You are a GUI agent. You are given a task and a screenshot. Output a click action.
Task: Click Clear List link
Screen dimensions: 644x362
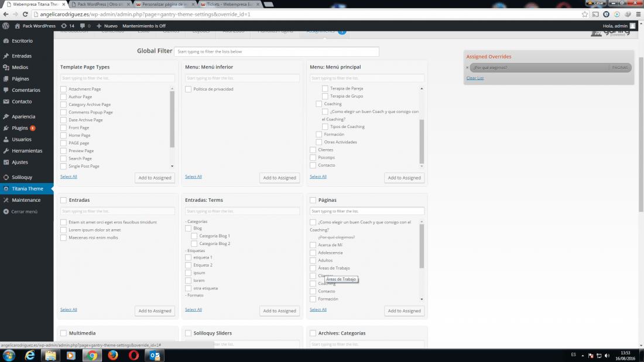[x=475, y=78]
